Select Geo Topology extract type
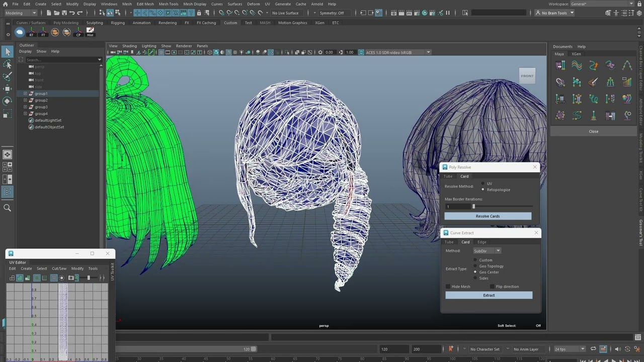644x362 pixels. pyautogui.click(x=475, y=266)
